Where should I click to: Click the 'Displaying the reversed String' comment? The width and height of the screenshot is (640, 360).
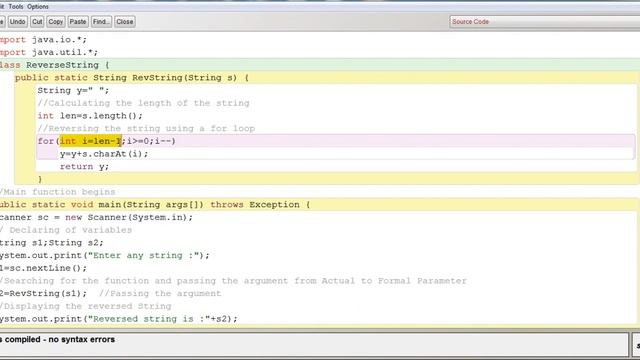point(86,306)
